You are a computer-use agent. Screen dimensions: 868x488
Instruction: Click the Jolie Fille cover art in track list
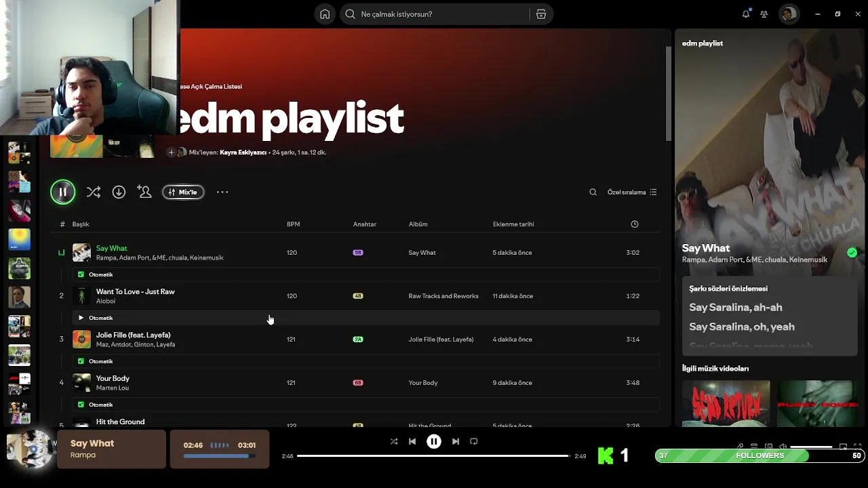pyautogui.click(x=81, y=340)
